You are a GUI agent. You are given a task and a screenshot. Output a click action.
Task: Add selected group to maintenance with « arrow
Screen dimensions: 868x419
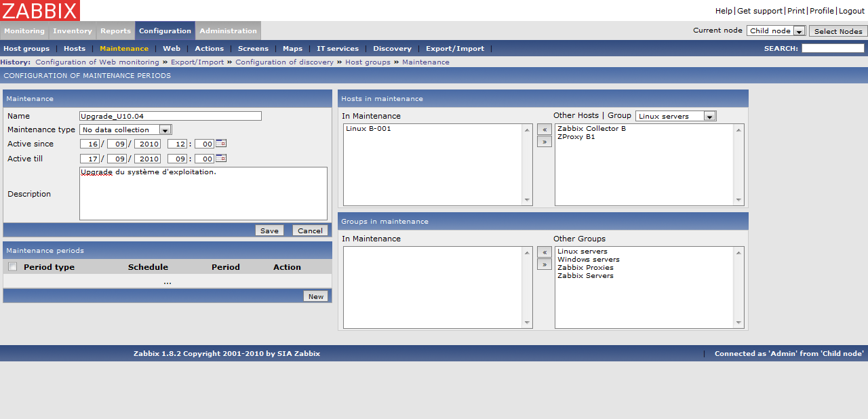click(544, 252)
